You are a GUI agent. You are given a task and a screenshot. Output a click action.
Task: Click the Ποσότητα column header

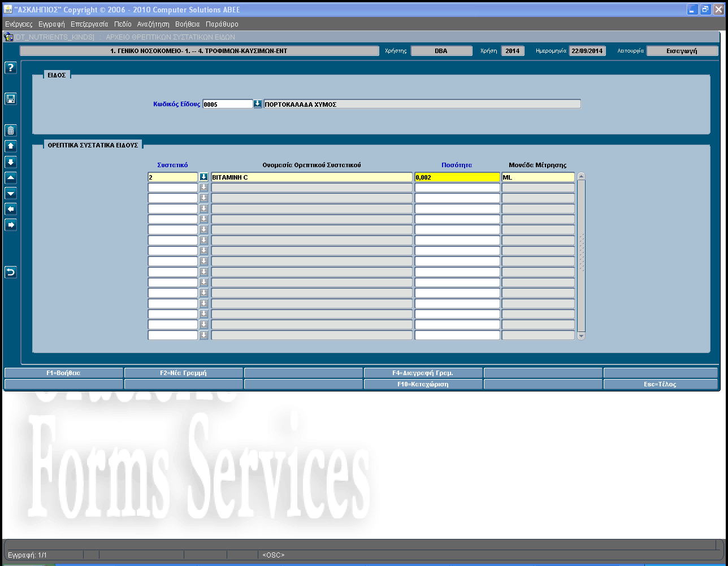coord(457,165)
